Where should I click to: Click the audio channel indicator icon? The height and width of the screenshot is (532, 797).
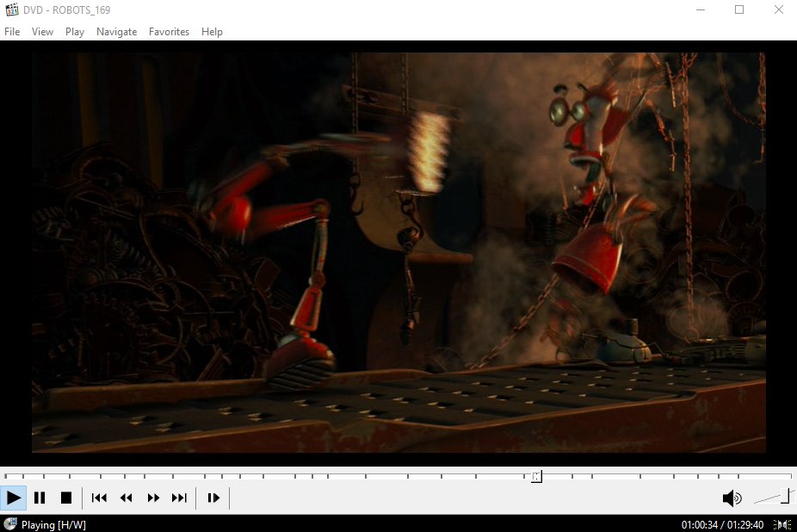click(782, 524)
